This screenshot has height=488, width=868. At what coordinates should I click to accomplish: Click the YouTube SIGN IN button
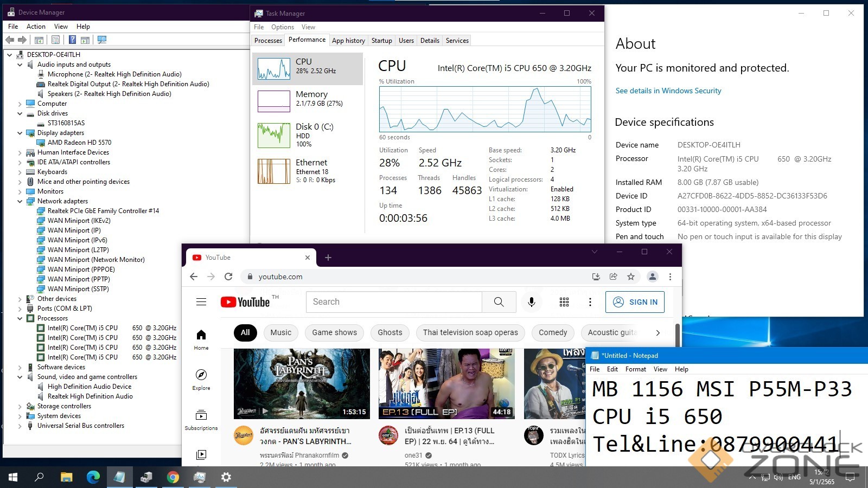click(635, 302)
